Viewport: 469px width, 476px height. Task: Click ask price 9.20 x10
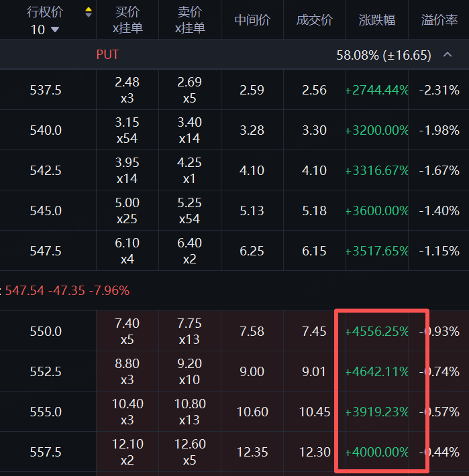point(189,371)
